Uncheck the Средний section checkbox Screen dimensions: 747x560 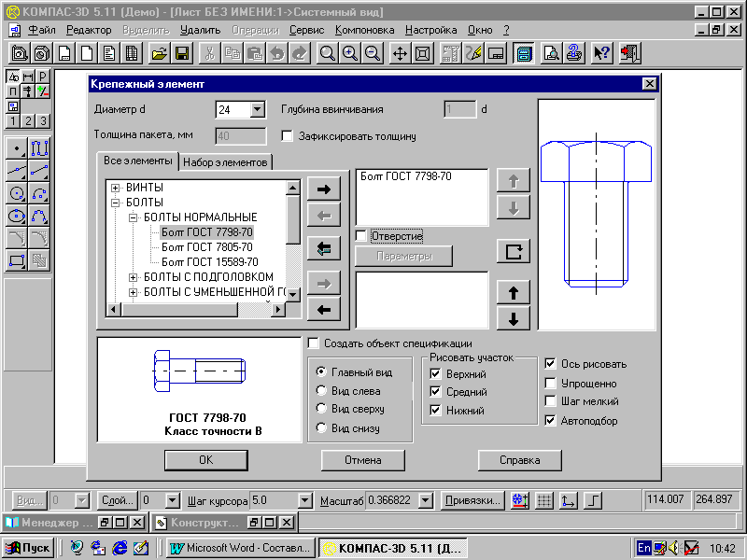(435, 391)
